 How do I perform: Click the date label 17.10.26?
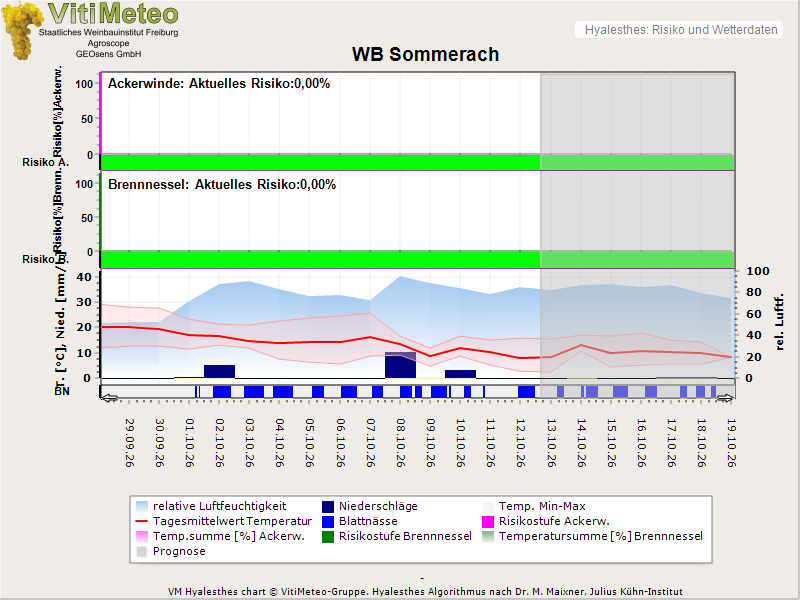pos(671,443)
